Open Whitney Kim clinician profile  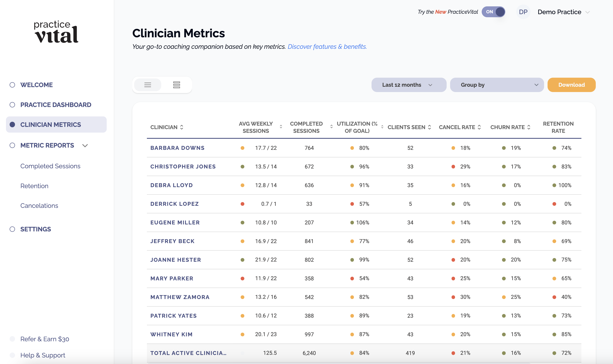[x=171, y=334]
